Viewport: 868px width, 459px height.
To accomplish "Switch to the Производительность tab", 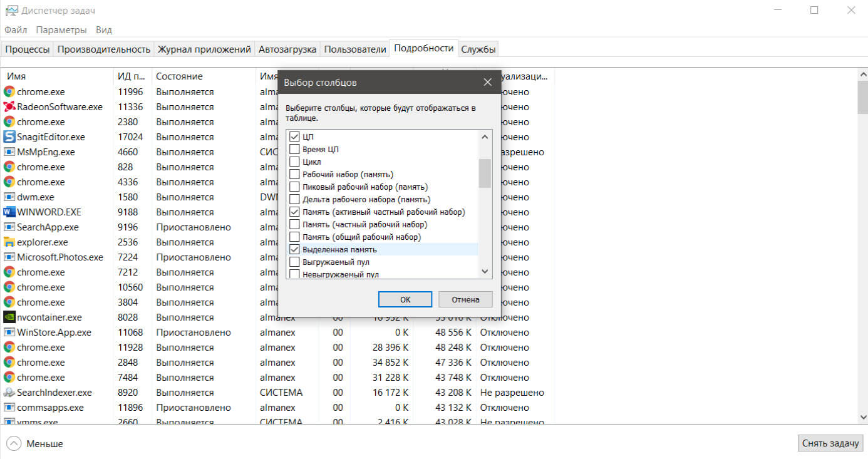I will point(104,49).
